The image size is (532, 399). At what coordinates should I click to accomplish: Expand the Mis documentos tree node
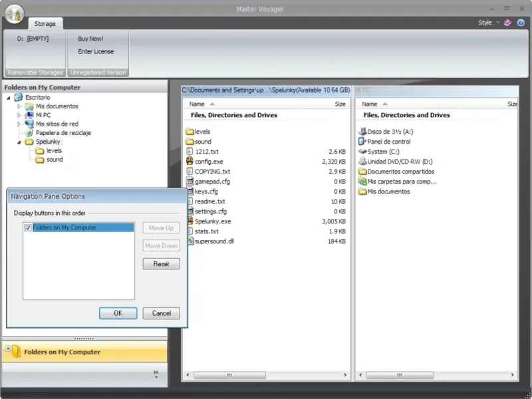tap(19, 106)
